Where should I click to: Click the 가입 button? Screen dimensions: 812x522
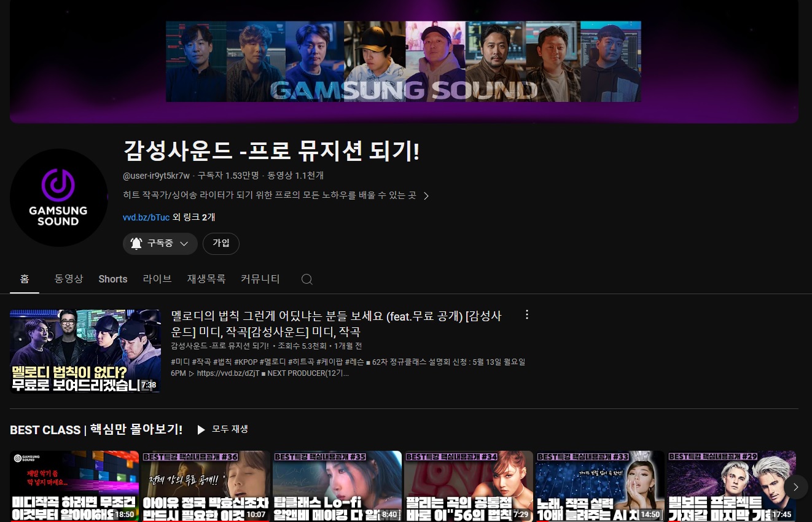coord(221,244)
